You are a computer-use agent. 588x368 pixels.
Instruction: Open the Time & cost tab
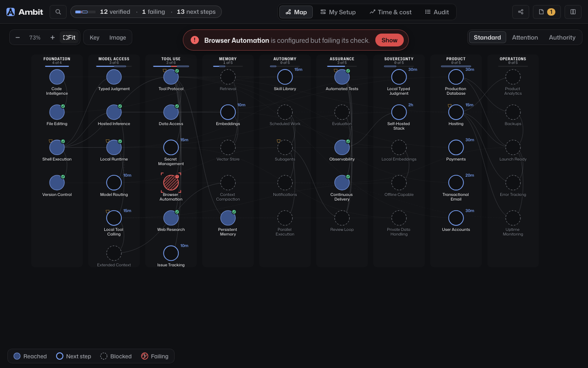point(390,12)
